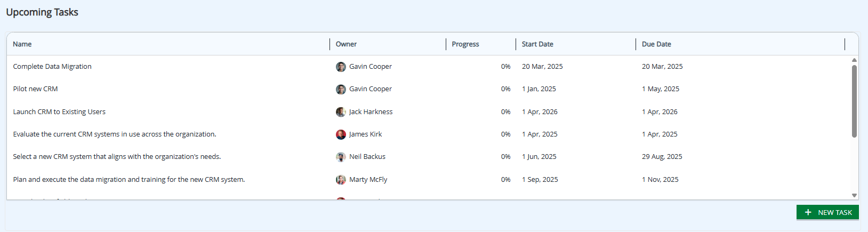868x232 pixels.
Task: Open the Evaluate the current CRM systems task
Action: point(115,134)
